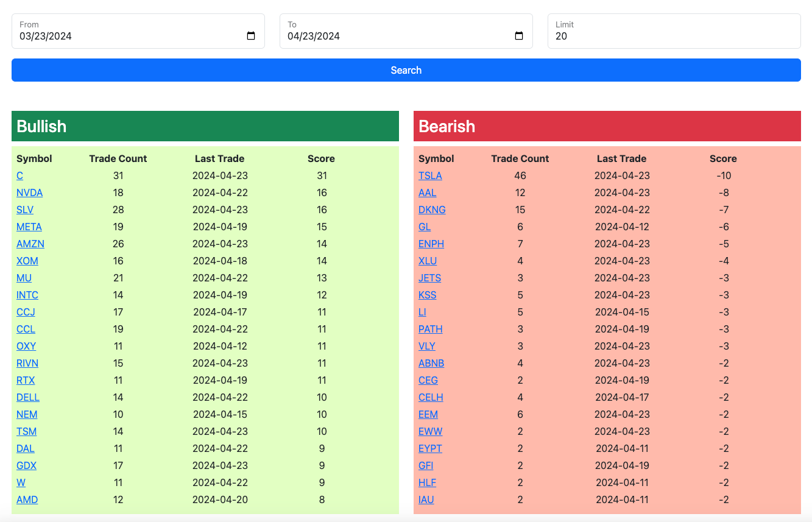Open the To date calendar picker icon

click(519, 36)
